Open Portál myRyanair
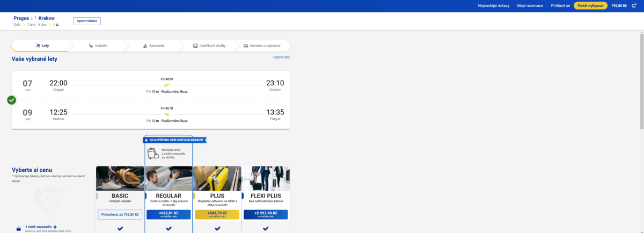 (590, 5)
